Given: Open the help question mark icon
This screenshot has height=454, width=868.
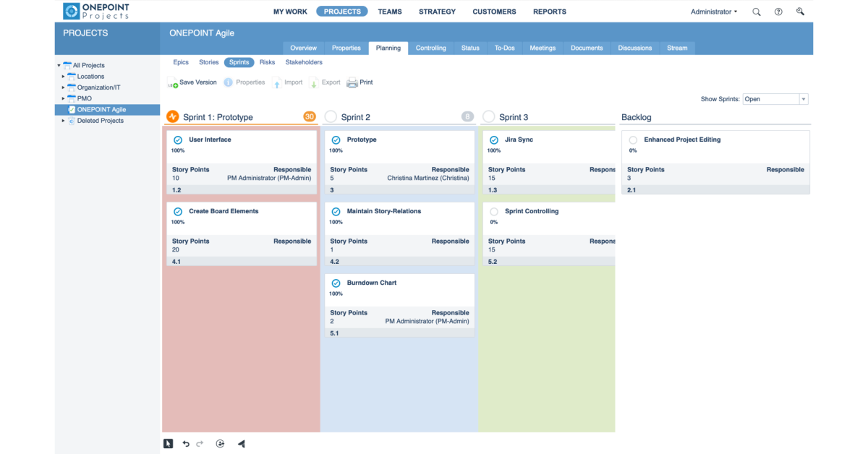Looking at the screenshot, I should (x=778, y=12).
